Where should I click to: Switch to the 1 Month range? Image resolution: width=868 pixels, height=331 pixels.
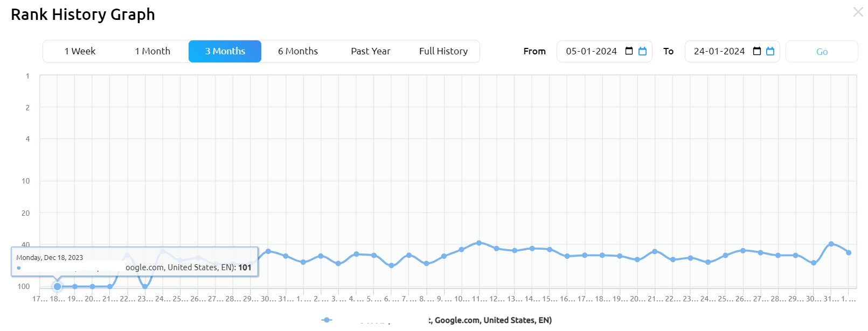point(152,51)
